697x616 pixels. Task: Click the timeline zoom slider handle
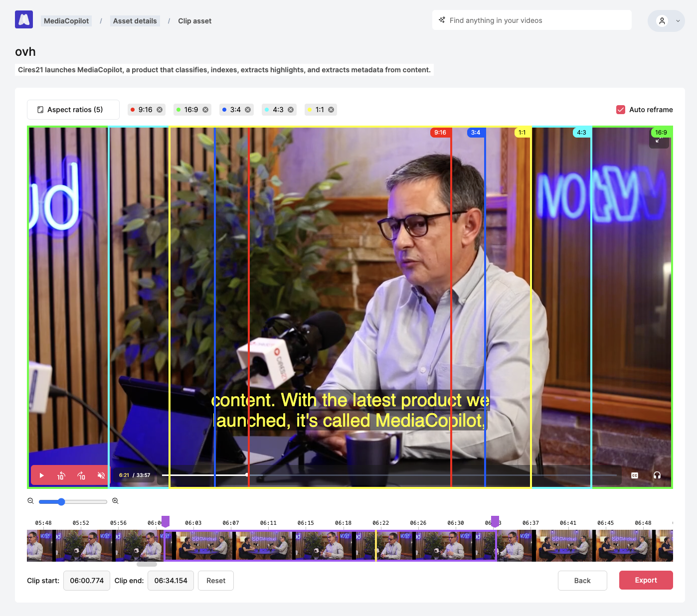click(61, 501)
